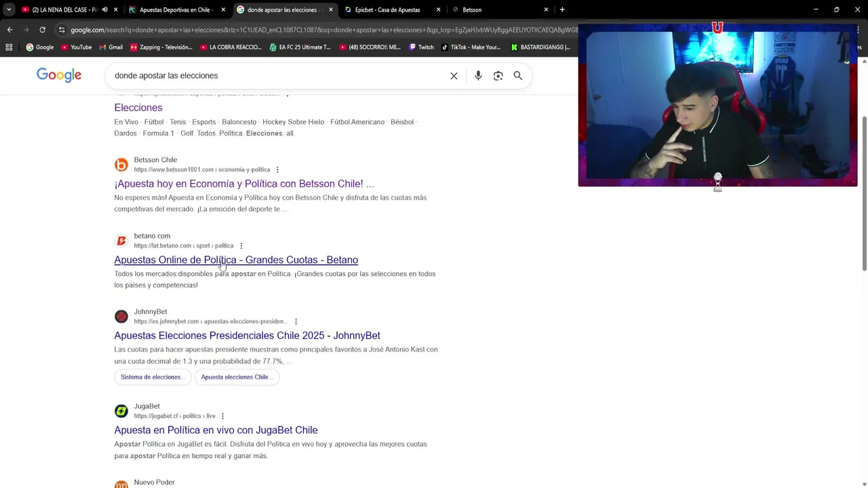The width and height of the screenshot is (868, 488).
Task: Click the Apuesta elecciones Chile chip
Action: (x=237, y=377)
